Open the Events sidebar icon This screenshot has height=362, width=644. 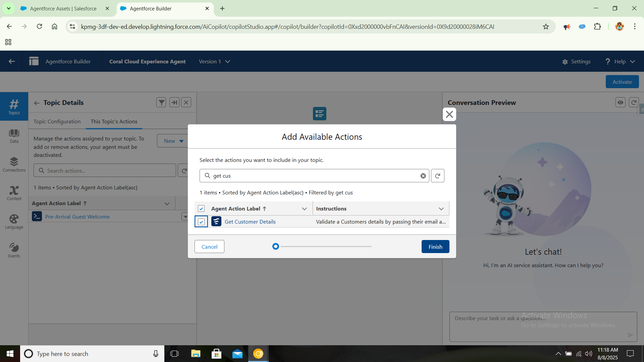[14, 250]
